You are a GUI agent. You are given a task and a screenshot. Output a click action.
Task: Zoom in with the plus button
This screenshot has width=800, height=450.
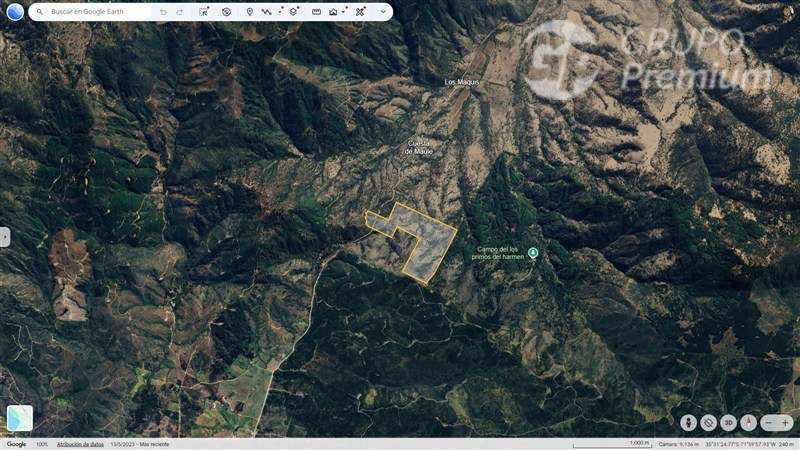[785, 422]
